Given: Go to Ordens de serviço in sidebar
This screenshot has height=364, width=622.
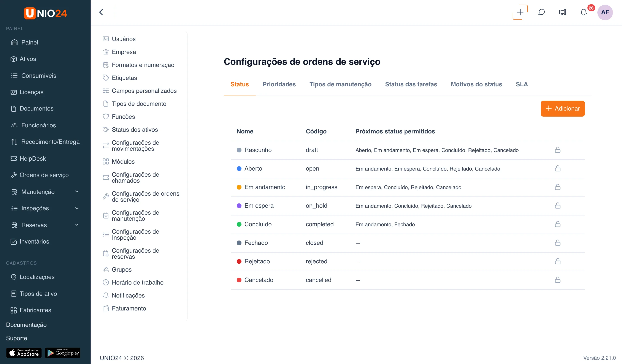Looking at the screenshot, I should point(44,175).
